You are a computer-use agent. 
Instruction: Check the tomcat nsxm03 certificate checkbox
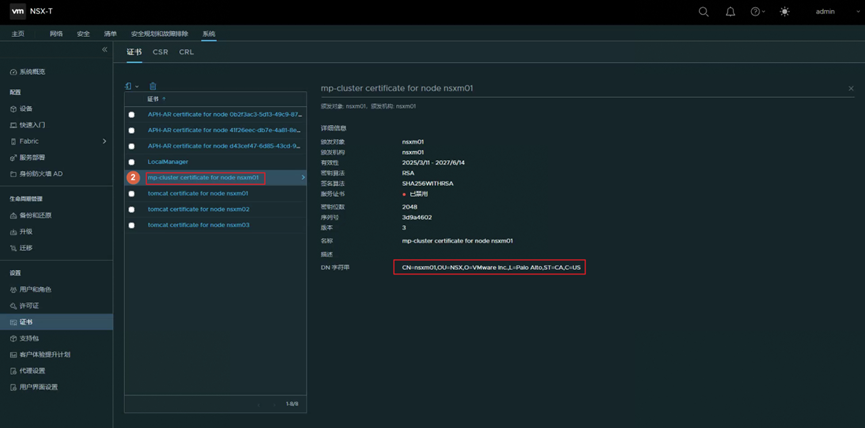131,226
